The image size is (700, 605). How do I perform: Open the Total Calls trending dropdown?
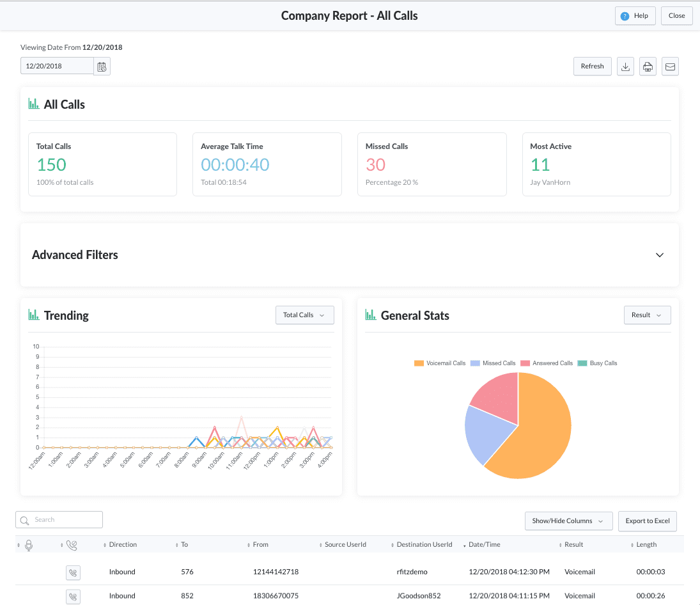(x=304, y=315)
